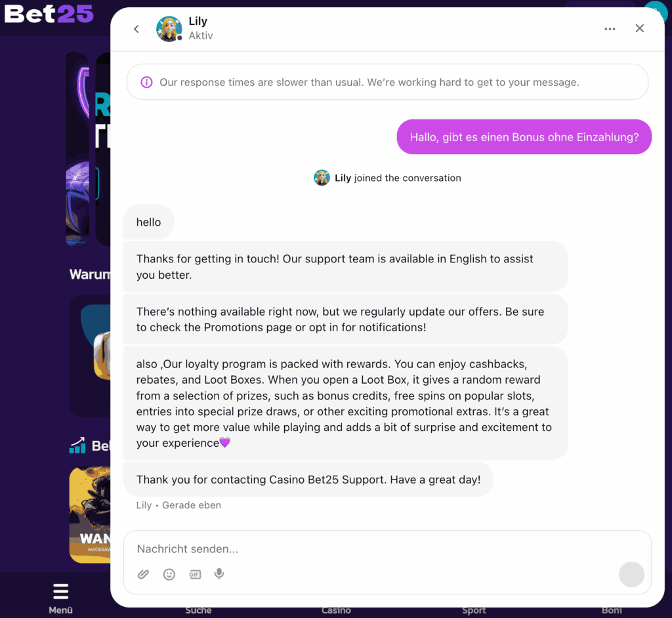Click the info icon in the notice banner
Viewport: 672px width, 618px height.
[x=146, y=82]
